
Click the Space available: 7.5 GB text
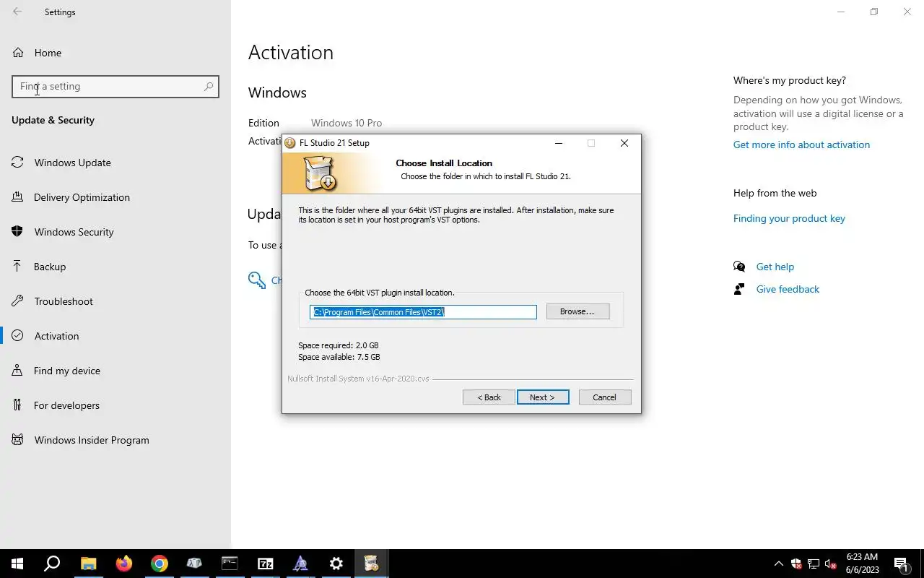coord(339,357)
